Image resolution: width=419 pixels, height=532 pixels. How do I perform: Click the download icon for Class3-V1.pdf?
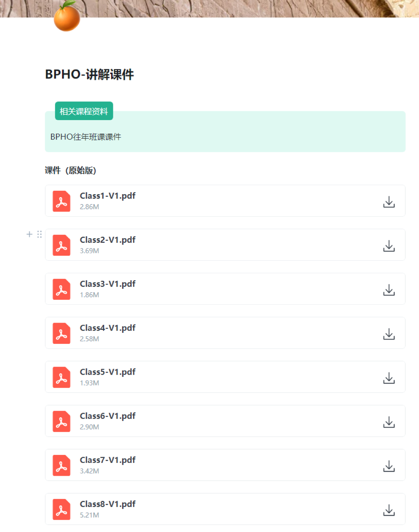[389, 290]
